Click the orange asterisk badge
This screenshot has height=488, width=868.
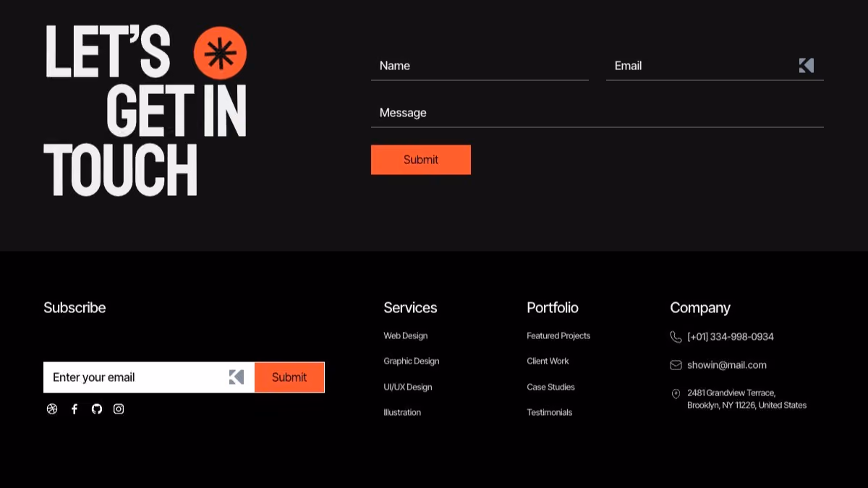point(221,53)
